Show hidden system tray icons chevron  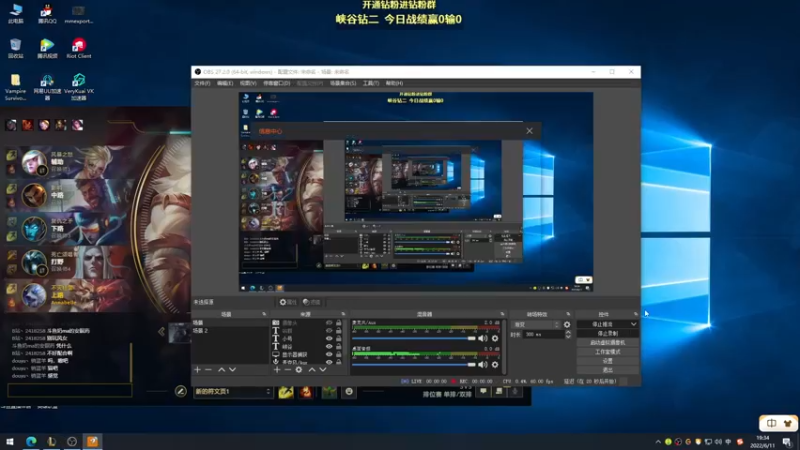[658, 442]
